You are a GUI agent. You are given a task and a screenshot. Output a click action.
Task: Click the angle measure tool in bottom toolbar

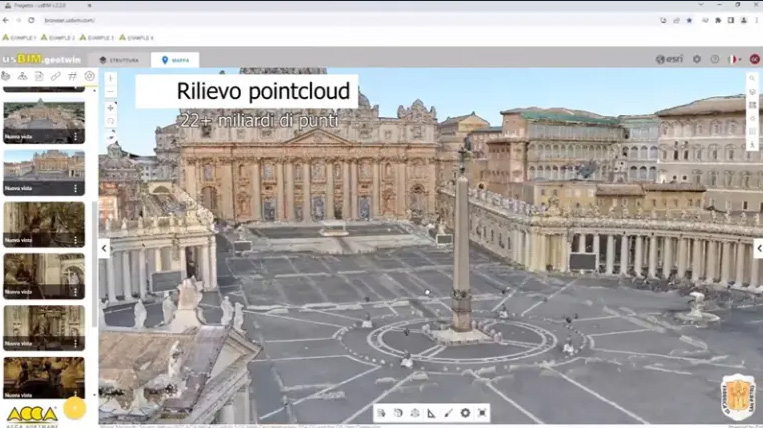tap(431, 413)
